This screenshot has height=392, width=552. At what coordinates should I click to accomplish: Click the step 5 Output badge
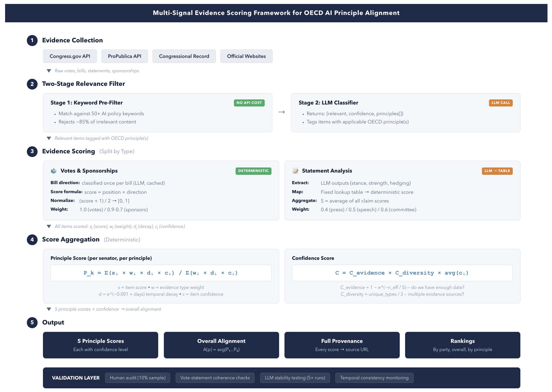32,323
